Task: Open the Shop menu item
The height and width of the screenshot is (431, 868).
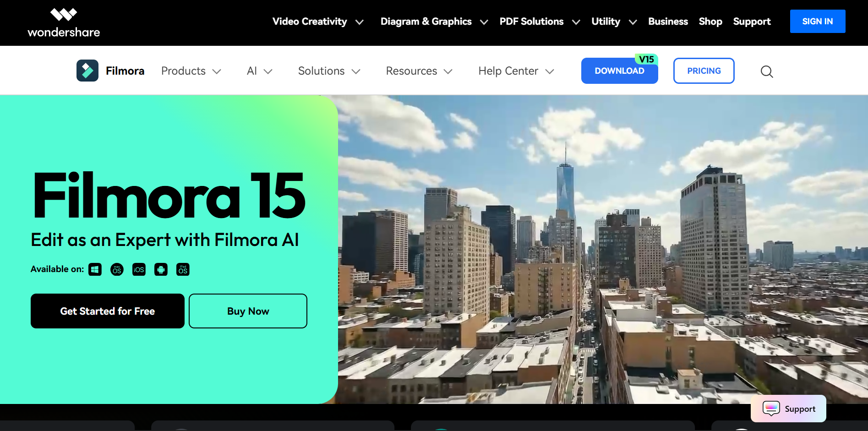Action: 710,22
